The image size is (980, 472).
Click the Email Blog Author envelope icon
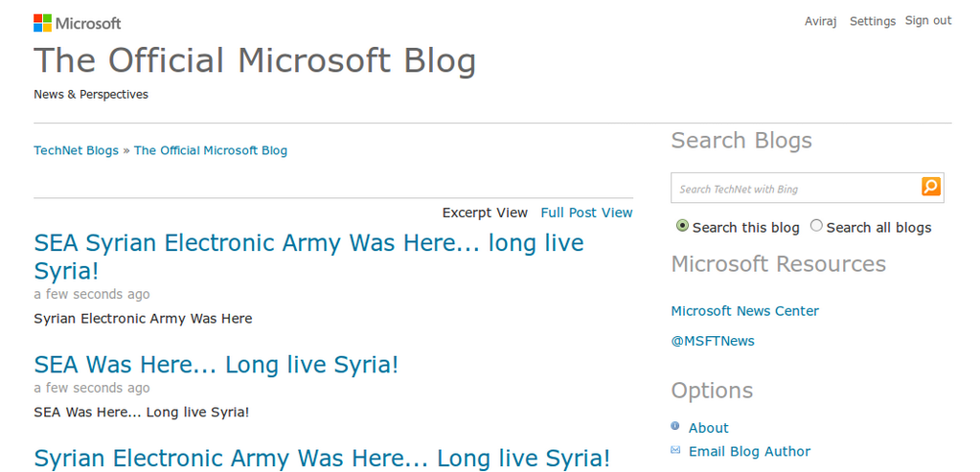click(x=675, y=450)
